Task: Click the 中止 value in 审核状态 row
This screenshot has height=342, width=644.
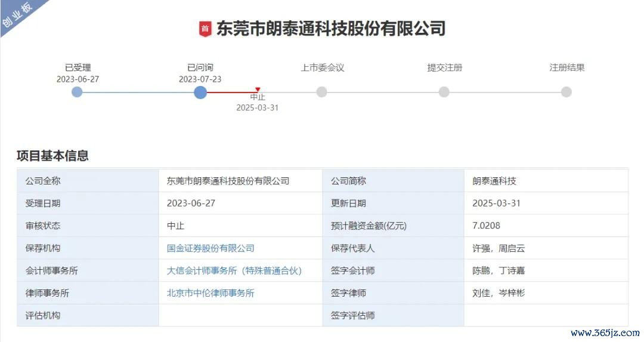Action: 176,226
